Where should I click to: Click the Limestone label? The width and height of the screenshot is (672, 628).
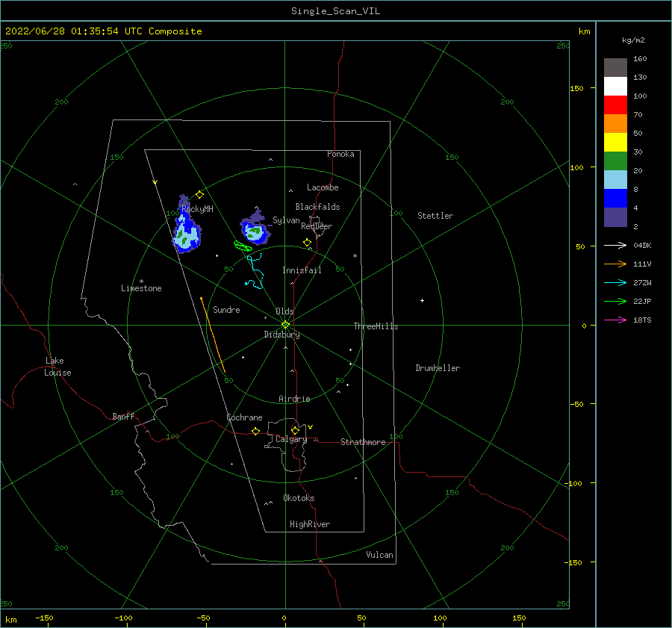click(x=141, y=288)
